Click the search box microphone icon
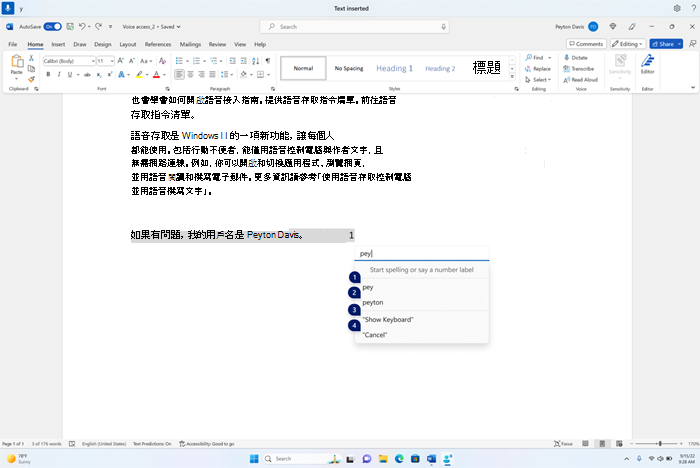This screenshot has height=468, width=700. click(x=443, y=27)
